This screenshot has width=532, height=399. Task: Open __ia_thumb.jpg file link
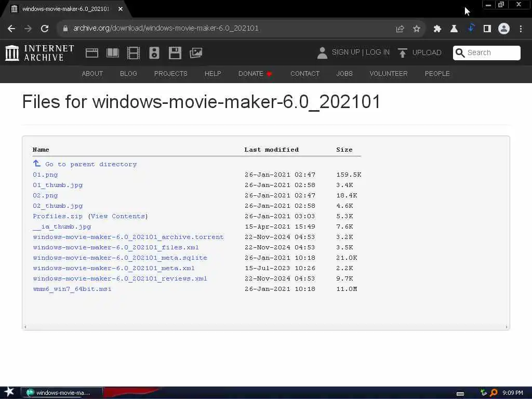click(62, 227)
